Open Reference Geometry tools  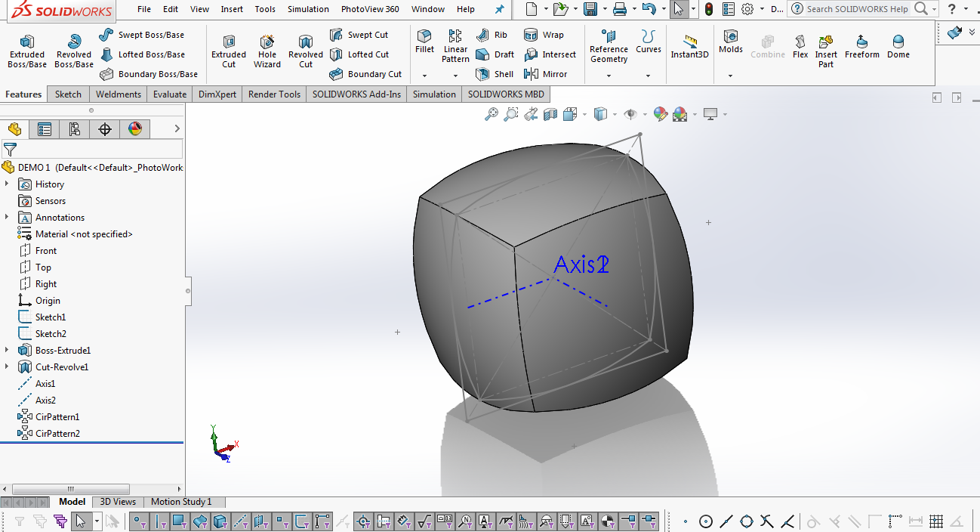[609, 46]
